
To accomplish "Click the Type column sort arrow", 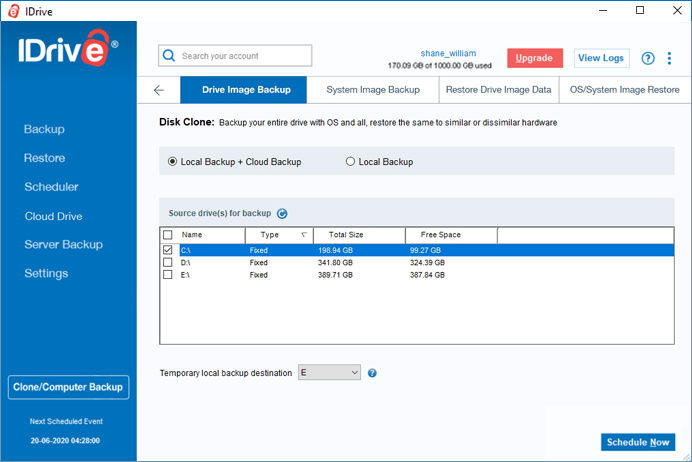I will tap(304, 235).
